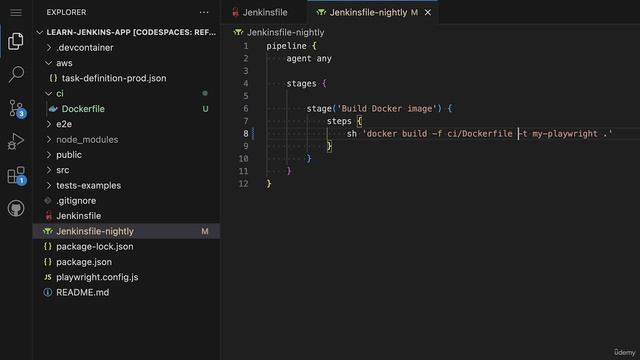
Task: Expand the tests-examples folder
Action: coord(49,185)
